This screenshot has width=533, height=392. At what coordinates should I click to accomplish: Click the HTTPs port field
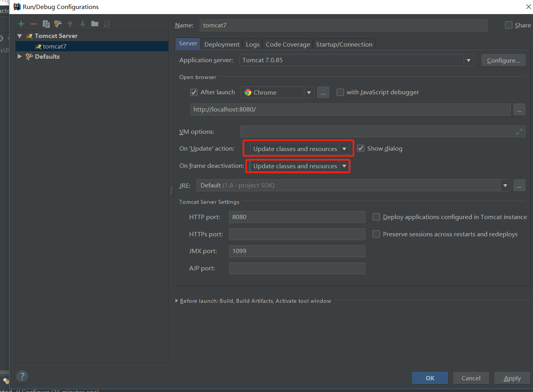[x=297, y=234]
